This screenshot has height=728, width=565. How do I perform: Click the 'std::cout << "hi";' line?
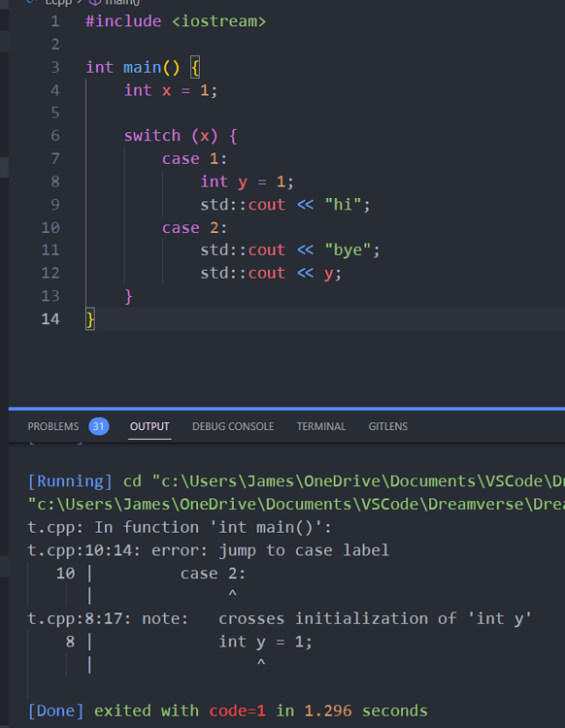[285, 204]
